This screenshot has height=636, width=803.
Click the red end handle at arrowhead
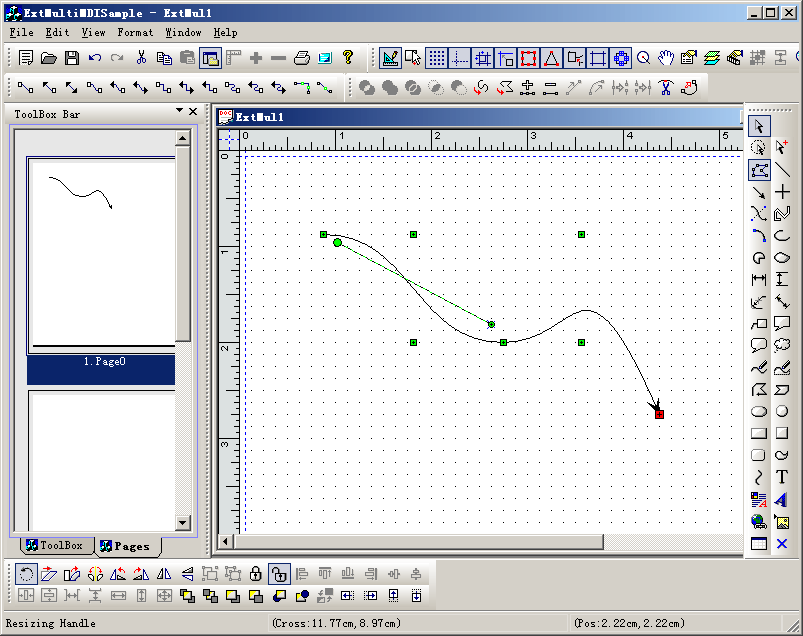pyautogui.click(x=660, y=414)
